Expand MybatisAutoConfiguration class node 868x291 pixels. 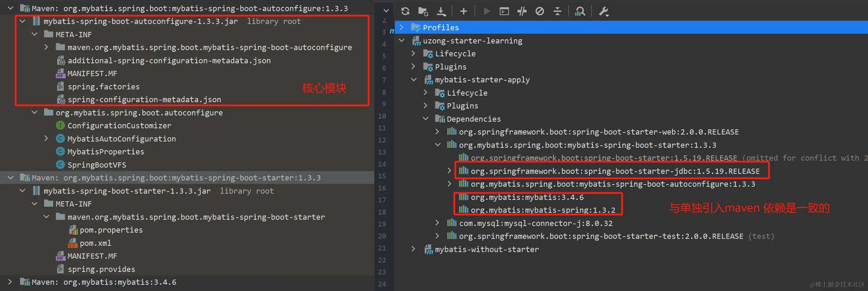tap(46, 138)
